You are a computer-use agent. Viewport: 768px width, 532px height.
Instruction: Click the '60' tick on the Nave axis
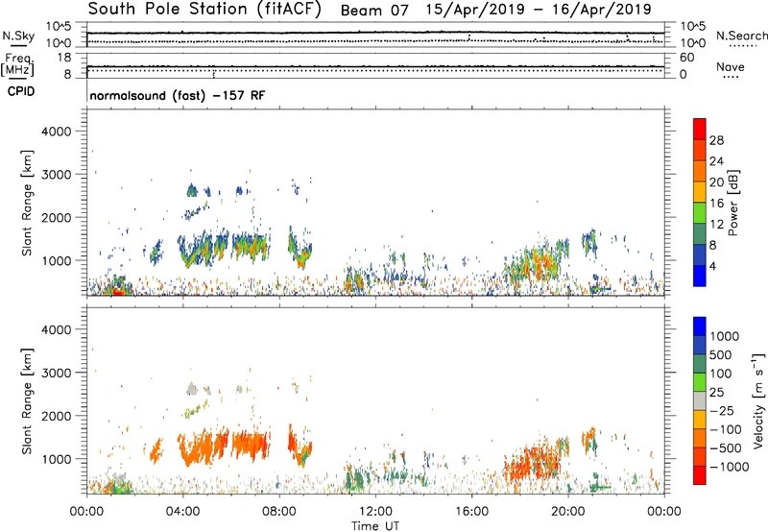686,58
